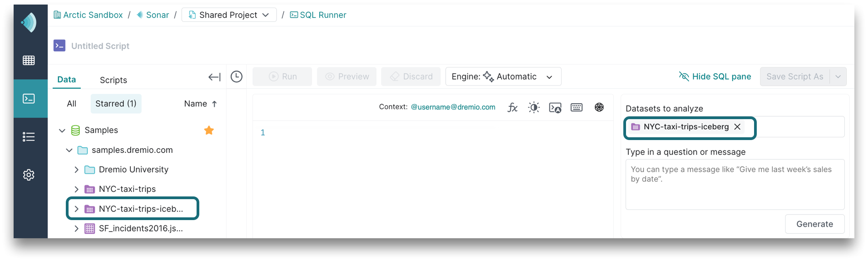Click the Untitled Script title
868x261 pixels.
pos(100,46)
